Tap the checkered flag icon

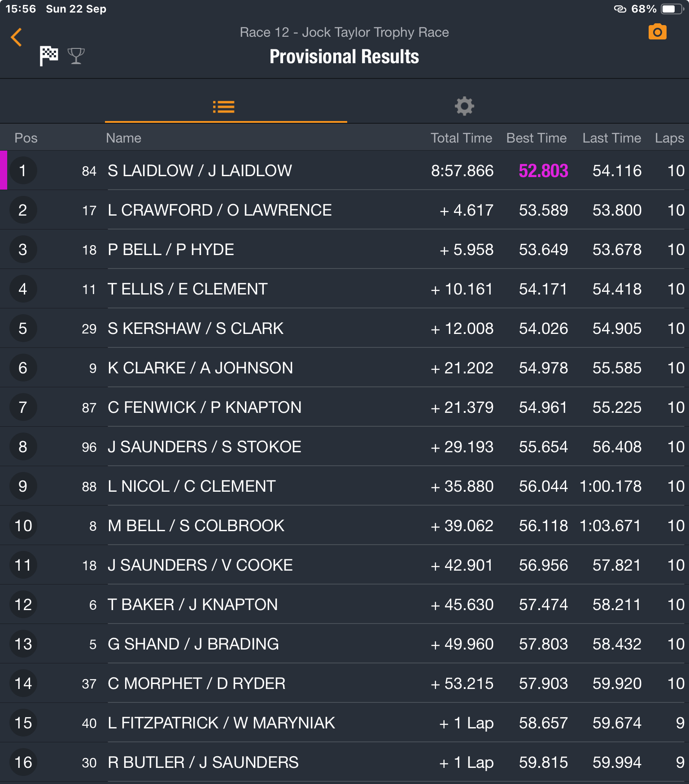point(49,56)
